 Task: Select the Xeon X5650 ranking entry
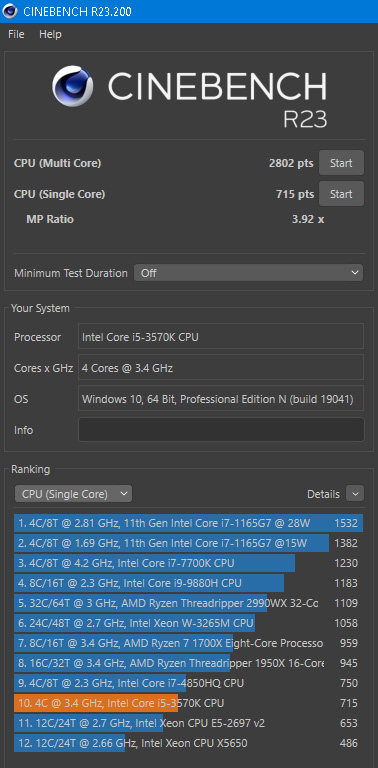click(x=189, y=743)
